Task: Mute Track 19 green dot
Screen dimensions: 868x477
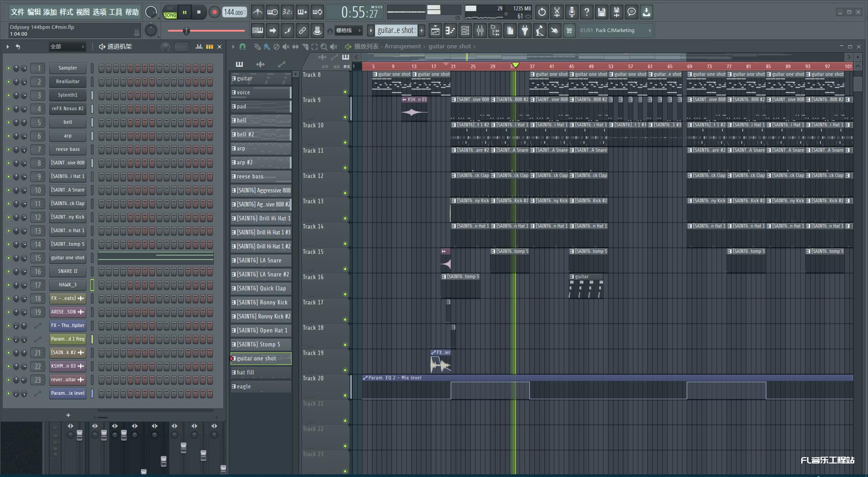Action: pos(345,370)
